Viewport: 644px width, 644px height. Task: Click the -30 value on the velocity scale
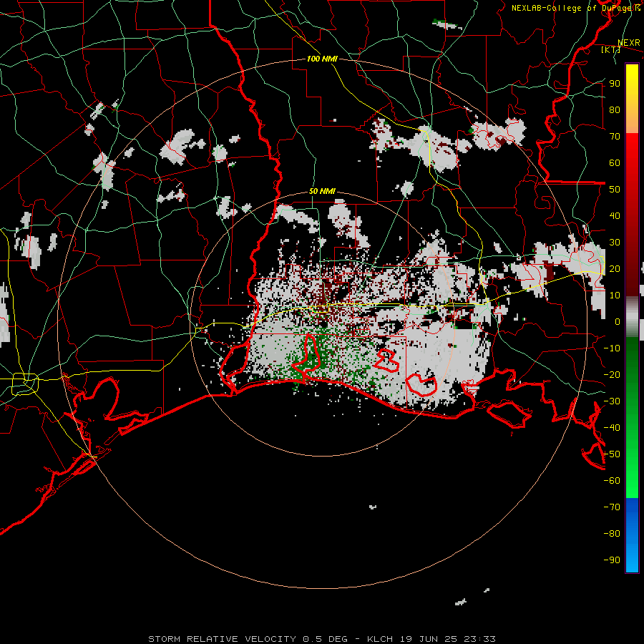click(x=612, y=401)
